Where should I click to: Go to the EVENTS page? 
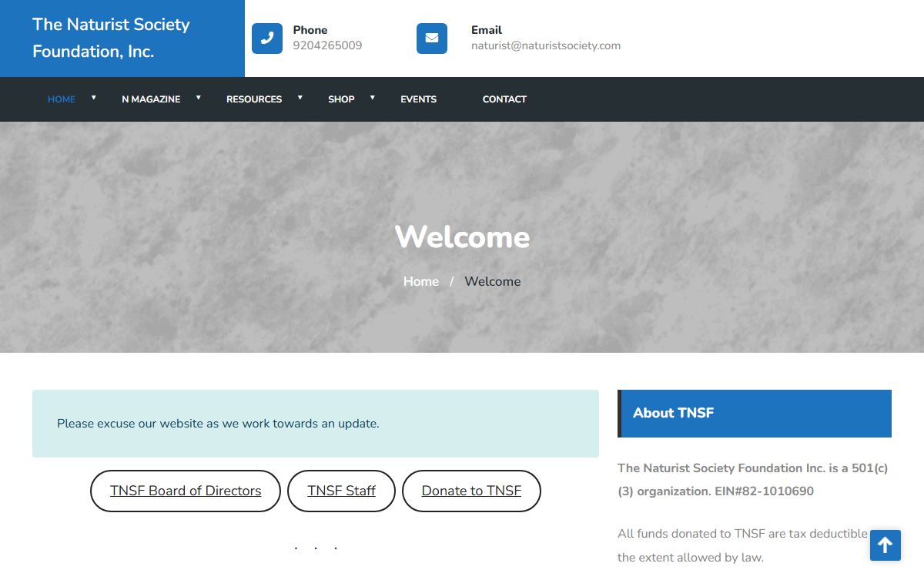418,99
